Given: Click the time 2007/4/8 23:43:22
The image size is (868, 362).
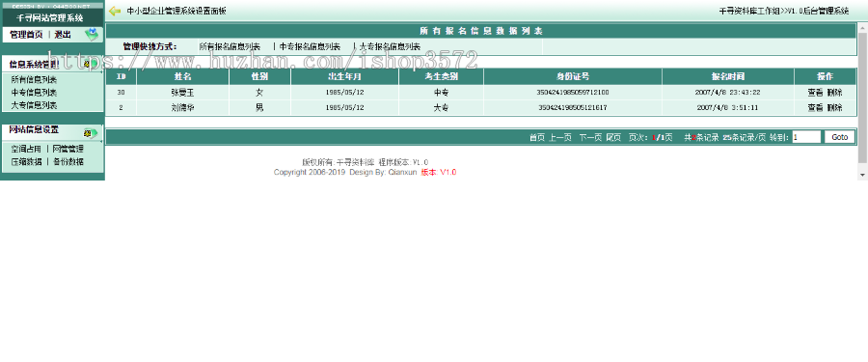Looking at the screenshot, I should [728, 93].
